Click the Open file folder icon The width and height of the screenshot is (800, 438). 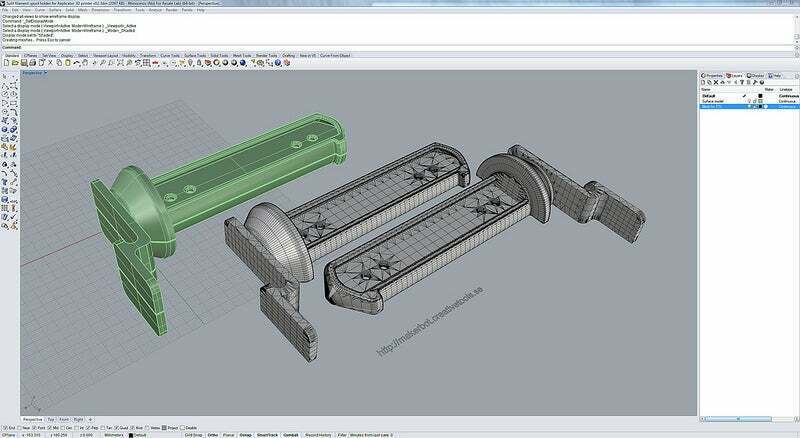pos(13,62)
